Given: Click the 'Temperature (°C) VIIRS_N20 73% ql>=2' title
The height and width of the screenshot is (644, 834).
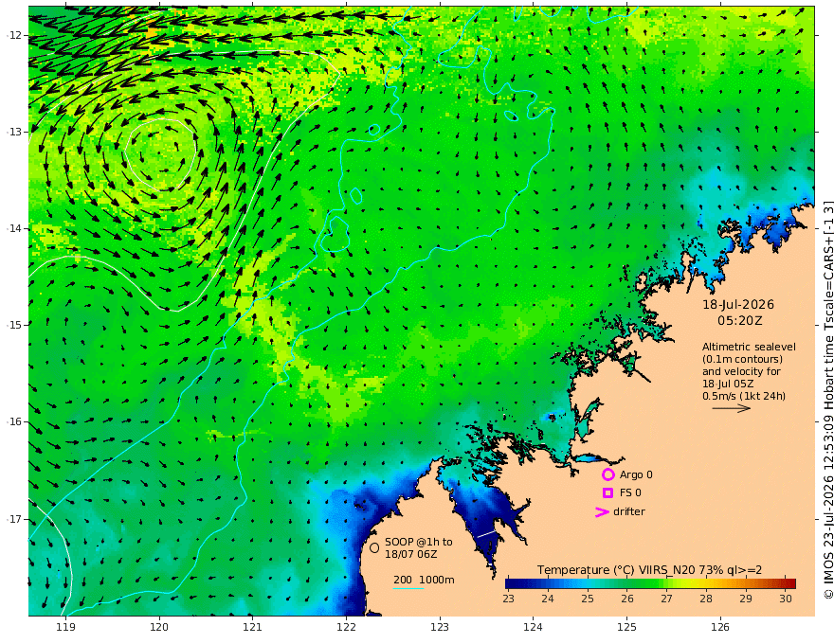Looking at the screenshot, I should [649, 570].
